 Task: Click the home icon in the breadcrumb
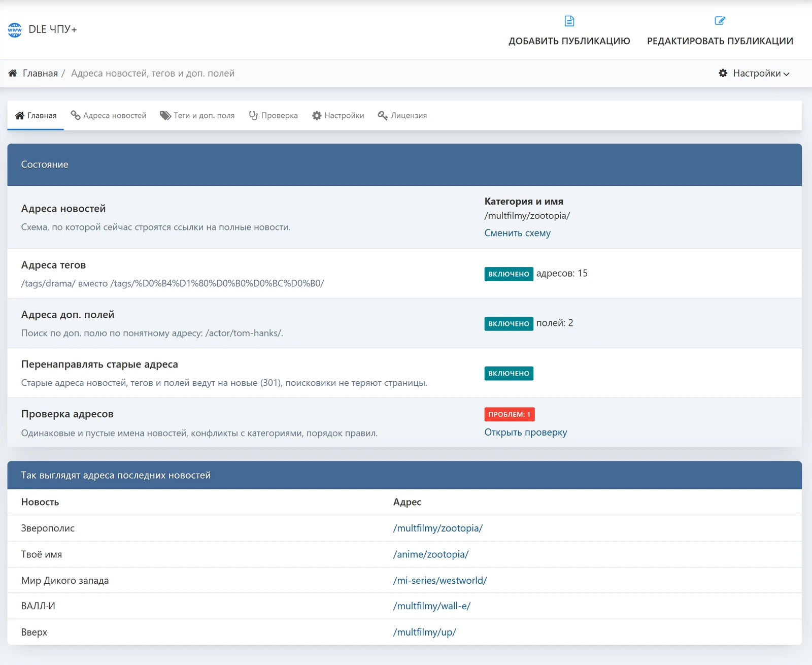pos(13,73)
